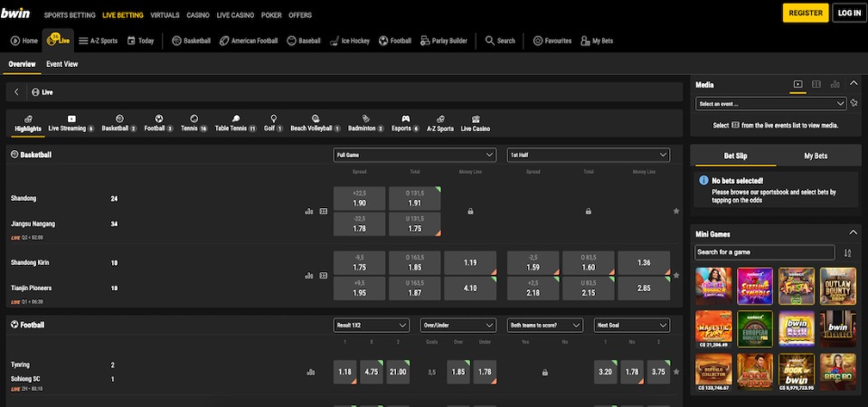The image size is (868, 407).
Task: Open the Over/Under dropdown
Action: coord(458,325)
